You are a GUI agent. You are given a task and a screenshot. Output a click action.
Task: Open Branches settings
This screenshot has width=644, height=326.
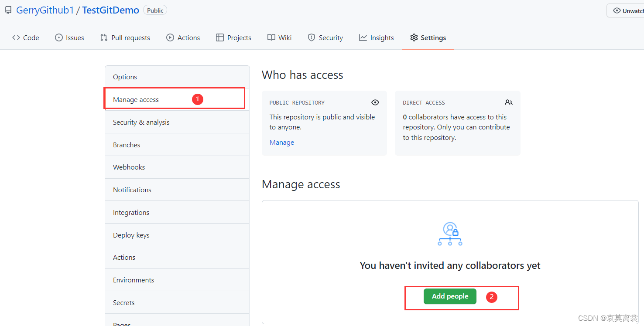177,145
